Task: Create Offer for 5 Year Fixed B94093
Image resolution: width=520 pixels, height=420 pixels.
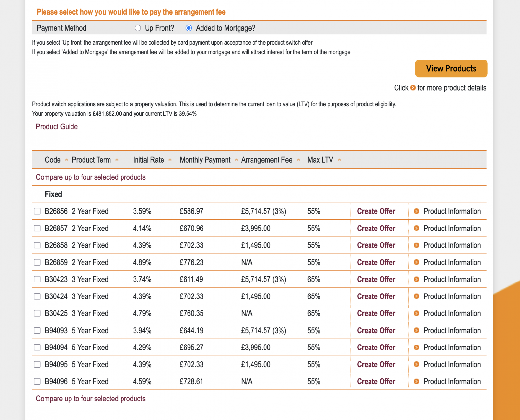Action: [376, 331]
